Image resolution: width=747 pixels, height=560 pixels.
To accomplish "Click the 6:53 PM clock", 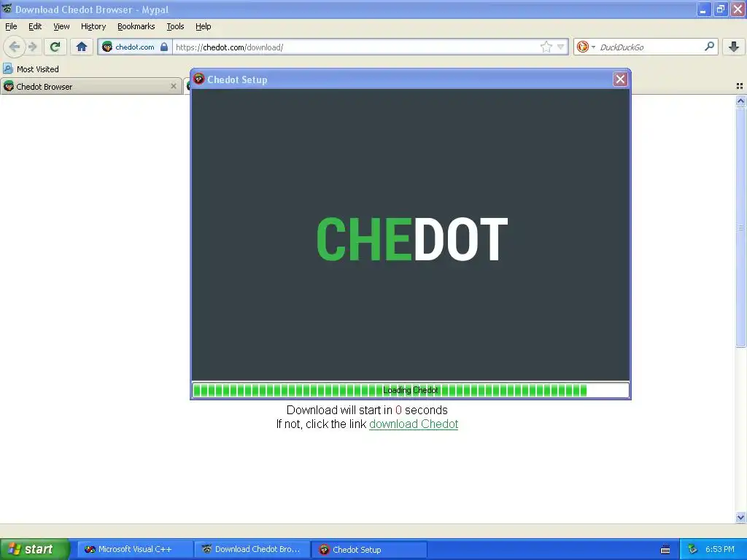I will point(720,549).
